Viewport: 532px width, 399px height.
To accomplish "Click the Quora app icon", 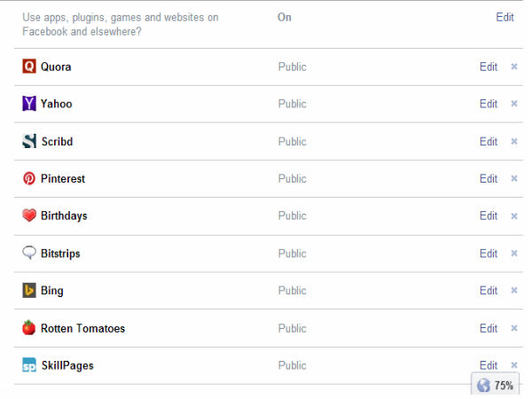I will click(29, 66).
